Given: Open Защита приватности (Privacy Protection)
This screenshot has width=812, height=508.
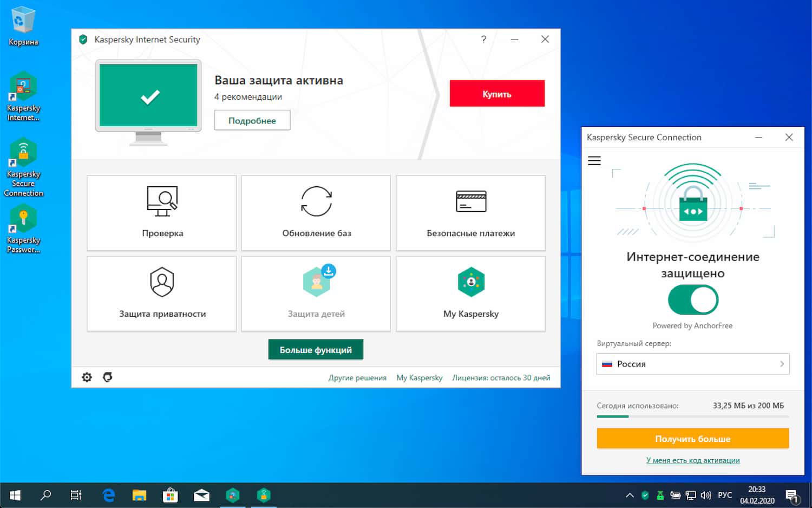Looking at the screenshot, I should (x=161, y=293).
